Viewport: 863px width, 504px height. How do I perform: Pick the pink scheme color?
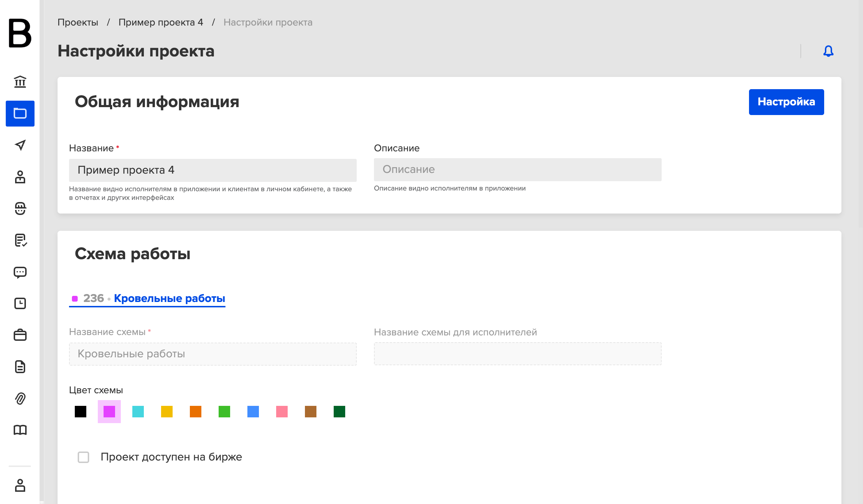click(x=282, y=412)
